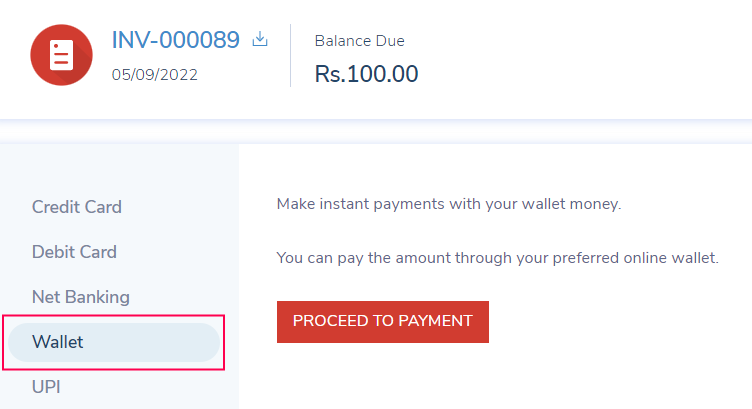
Task: Select the Credit Card payment option
Action: (77, 207)
